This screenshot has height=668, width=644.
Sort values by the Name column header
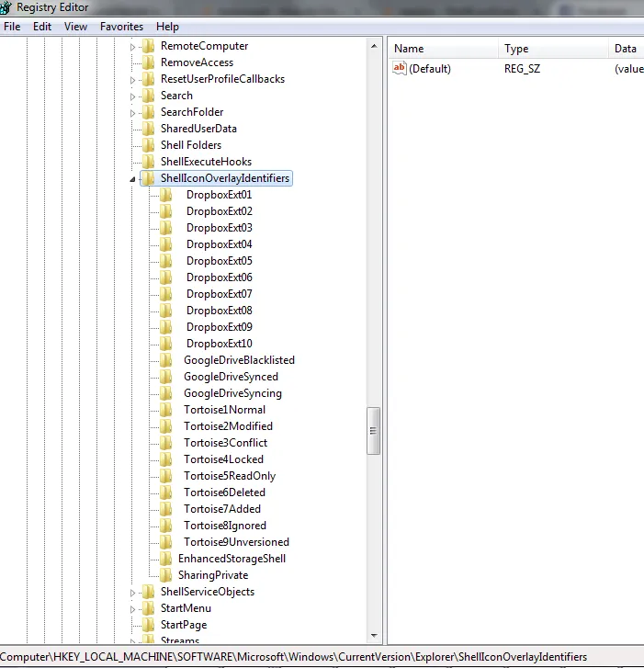click(443, 48)
